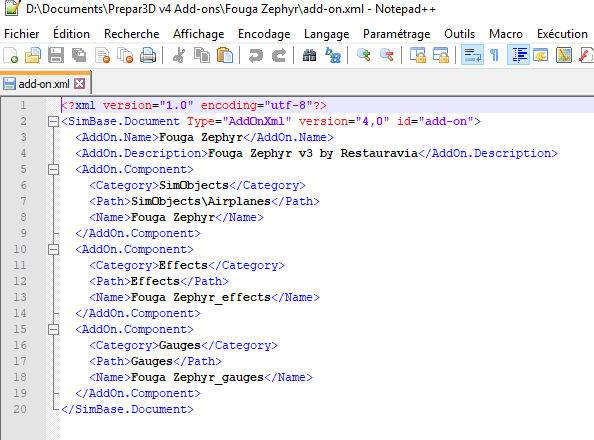594x440 pixels.
Task: Click the "Gauges" path text on line 17
Action: tap(152, 362)
